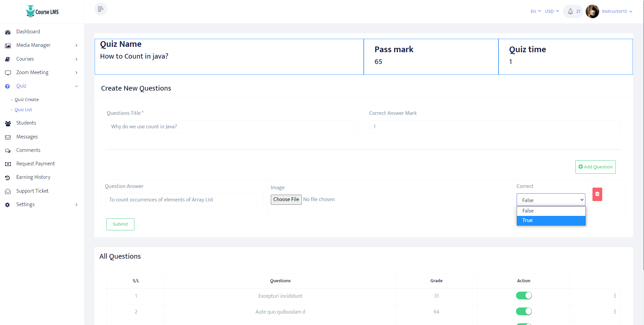Toggle the Aute quo quibusdam question switch

pyautogui.click(x=524, y=312)
